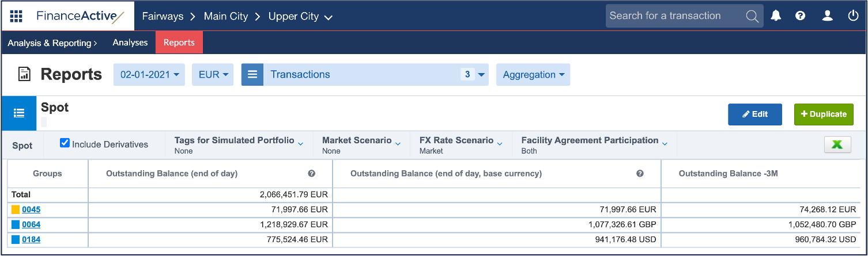Click the notifications bell icon
The width and height of the screenshot is (868, 256).
(x=776, y=16)
